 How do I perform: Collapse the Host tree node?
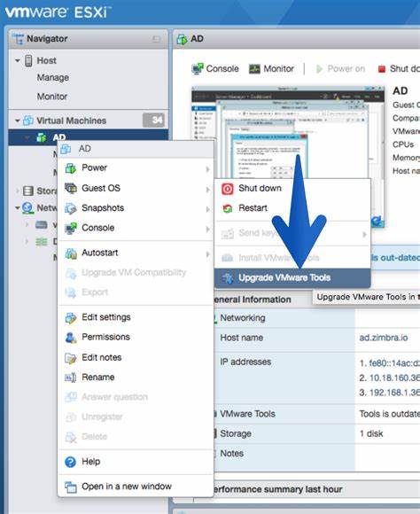click(18, 60)
